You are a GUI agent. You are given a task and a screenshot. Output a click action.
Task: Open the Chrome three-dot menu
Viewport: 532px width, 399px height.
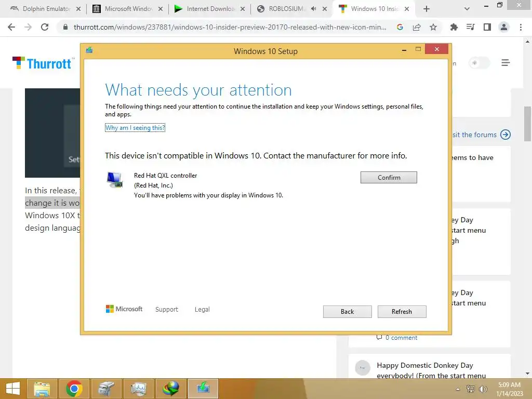[x=521, y=27]
